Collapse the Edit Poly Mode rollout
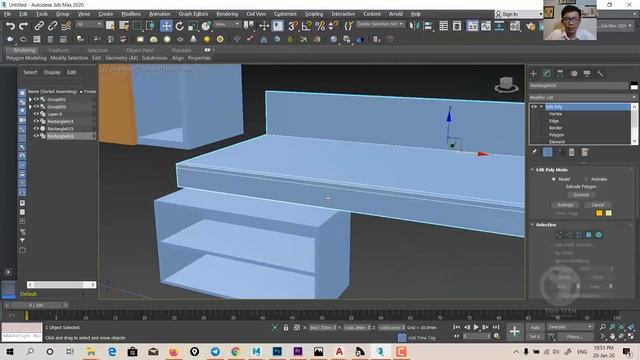The height and width of the screenshot is (360, 640). click(x=532, y=169)
